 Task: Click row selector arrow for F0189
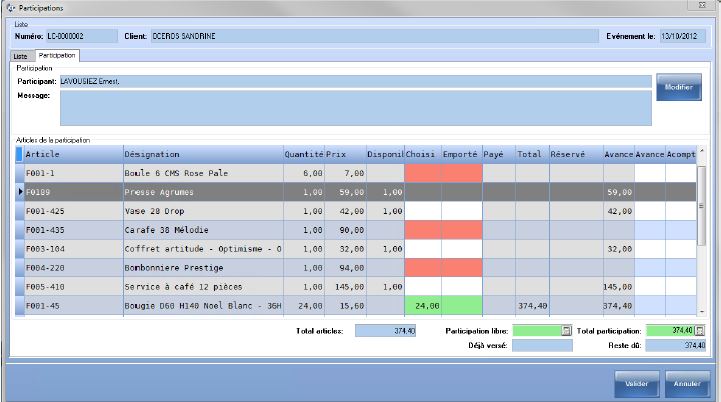tap(20, 192)
